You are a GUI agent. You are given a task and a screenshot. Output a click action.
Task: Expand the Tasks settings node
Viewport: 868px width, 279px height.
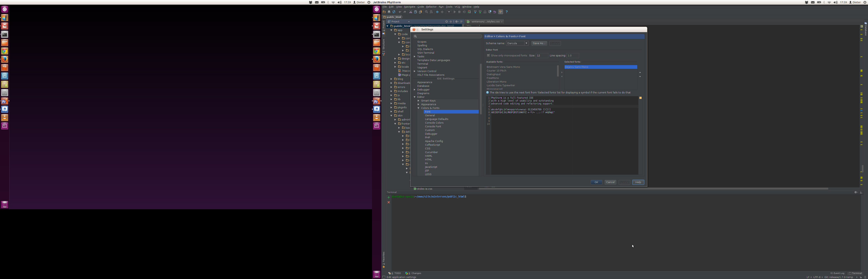(x=415, y=57)
